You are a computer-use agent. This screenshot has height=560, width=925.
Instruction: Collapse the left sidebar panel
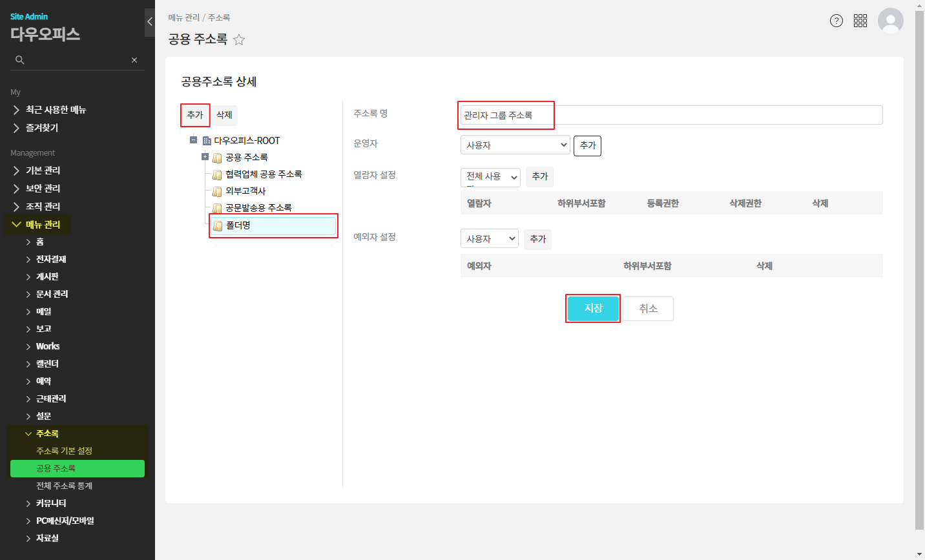click(x=150, y=22)
